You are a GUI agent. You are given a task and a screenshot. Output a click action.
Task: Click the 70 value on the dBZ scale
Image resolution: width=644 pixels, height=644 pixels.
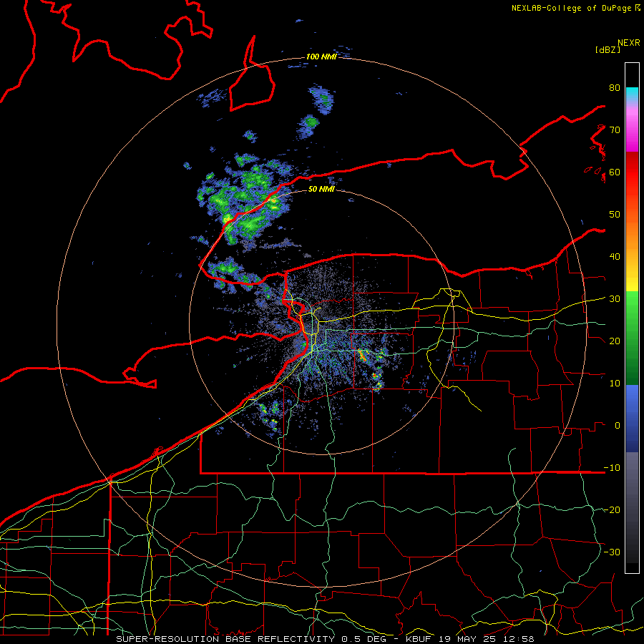pyautogui.click(x=615, y=130)
